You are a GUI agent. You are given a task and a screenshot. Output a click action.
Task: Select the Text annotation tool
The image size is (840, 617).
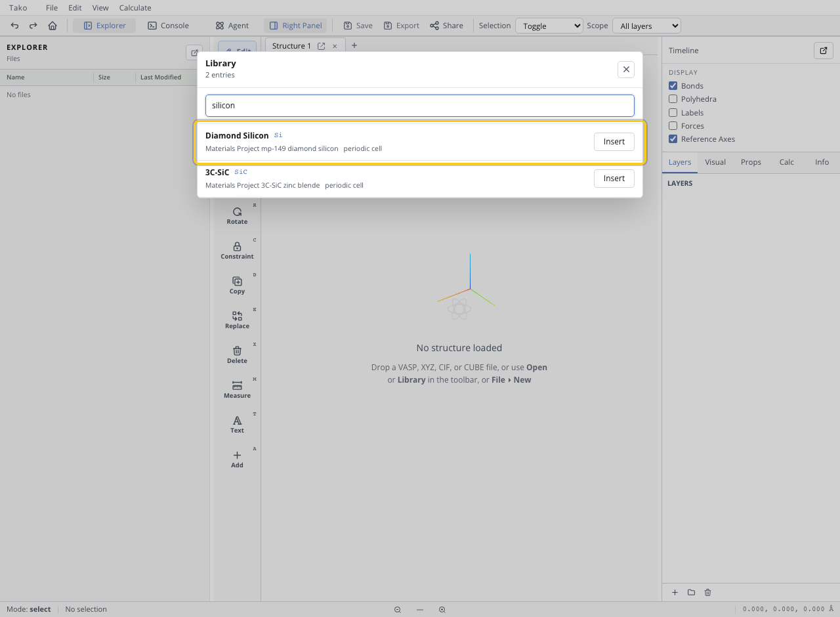(x=237, y=424)
